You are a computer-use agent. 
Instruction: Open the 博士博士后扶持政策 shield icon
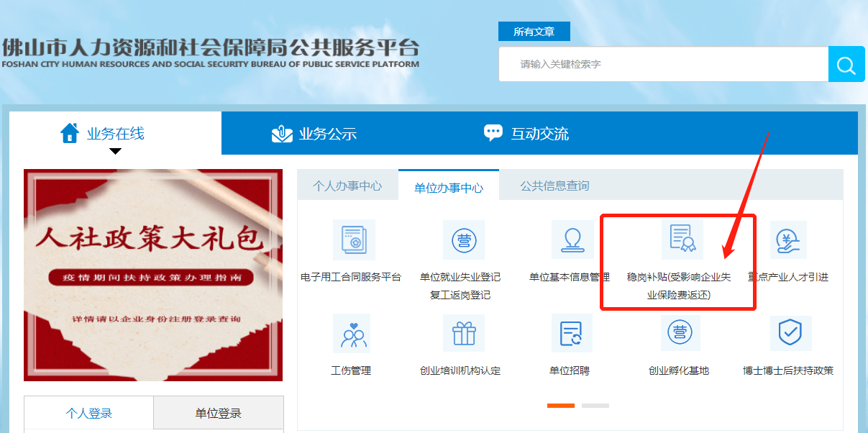pyautogui.click(x=790, y=333)
